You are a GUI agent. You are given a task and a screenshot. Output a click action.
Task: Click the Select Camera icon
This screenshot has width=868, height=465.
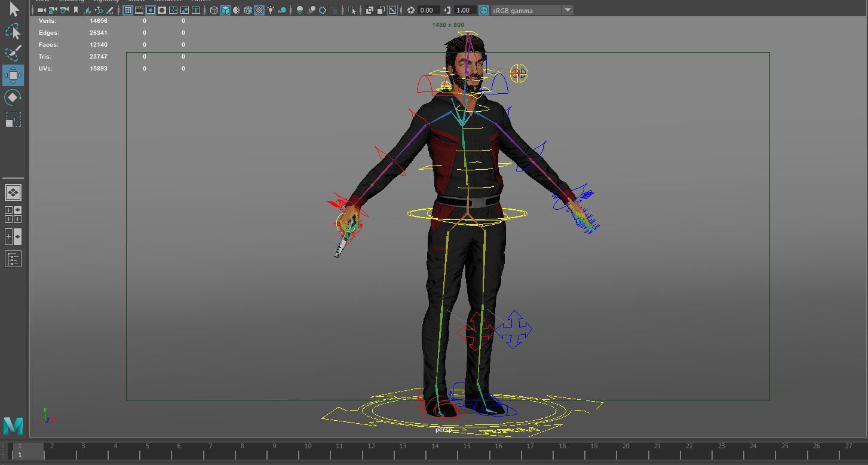pos(42,10)
